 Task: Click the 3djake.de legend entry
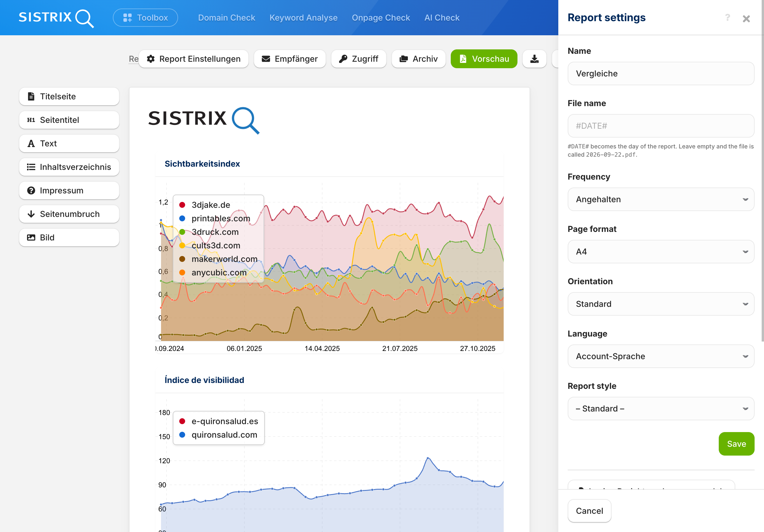(205, 205)
